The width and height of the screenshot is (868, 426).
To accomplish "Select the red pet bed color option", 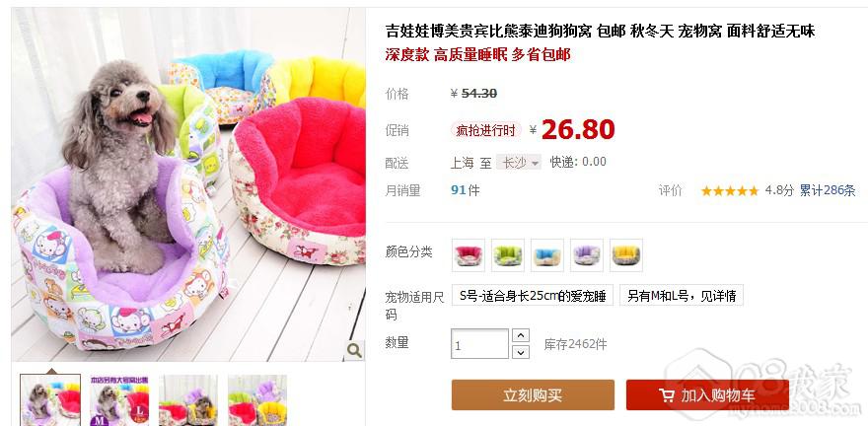I will (x=469, y=255).
